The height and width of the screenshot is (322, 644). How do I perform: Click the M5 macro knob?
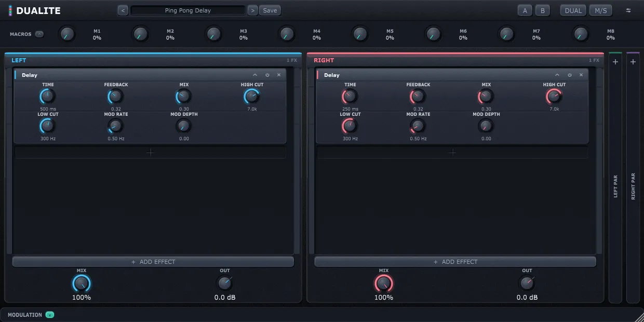coord(360,34)
